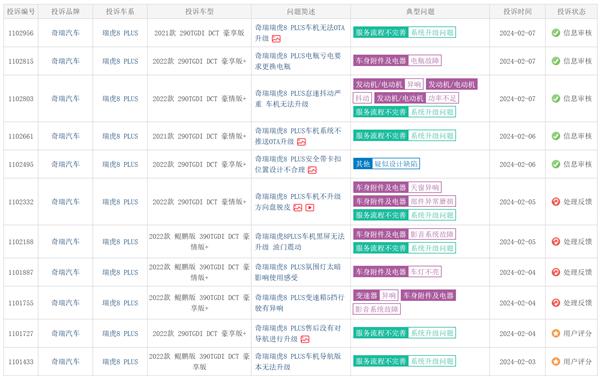Open video icon in complaint 1102332 description
This screenshot has width=600, height=377.
coord(310,207)
